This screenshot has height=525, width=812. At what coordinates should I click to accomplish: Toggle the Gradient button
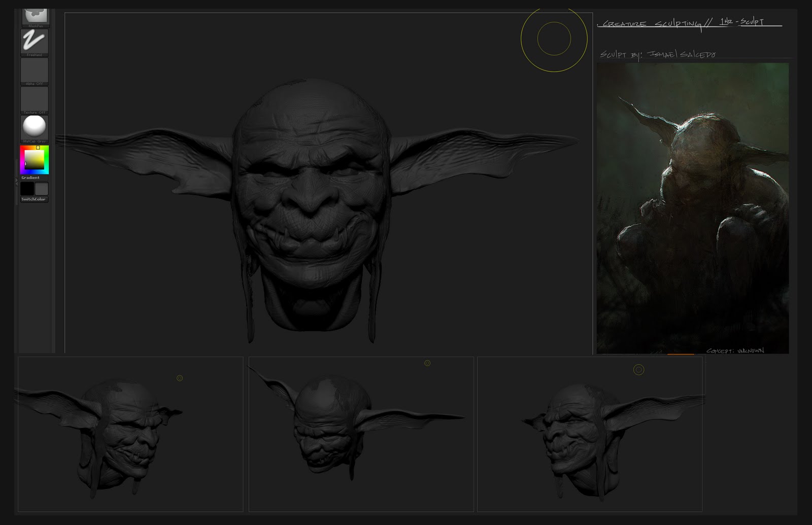coord(30,178)
